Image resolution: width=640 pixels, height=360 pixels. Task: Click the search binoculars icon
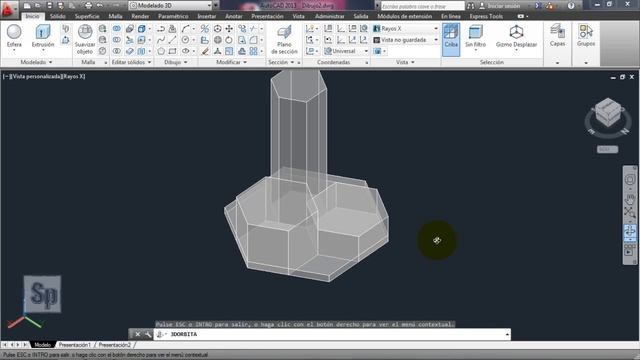[x=471, y=6]
